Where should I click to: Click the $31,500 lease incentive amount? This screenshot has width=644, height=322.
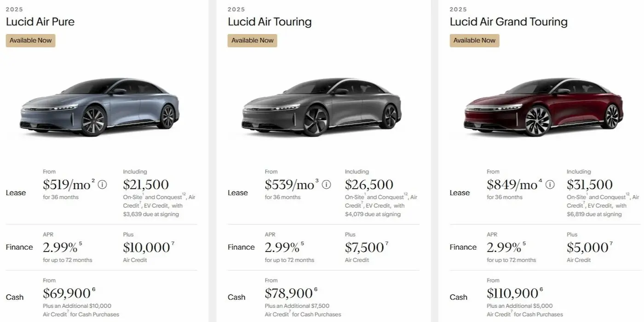(589, 184)
